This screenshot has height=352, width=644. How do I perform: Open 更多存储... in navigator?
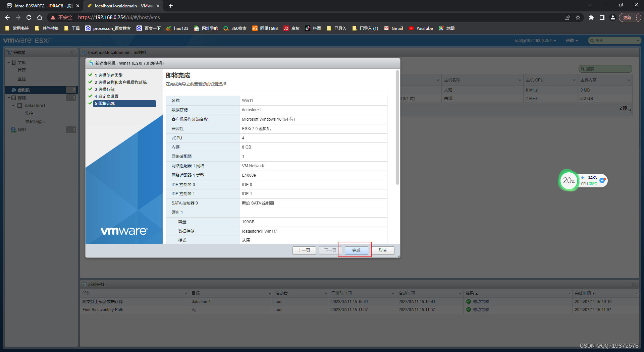point(35,122)
